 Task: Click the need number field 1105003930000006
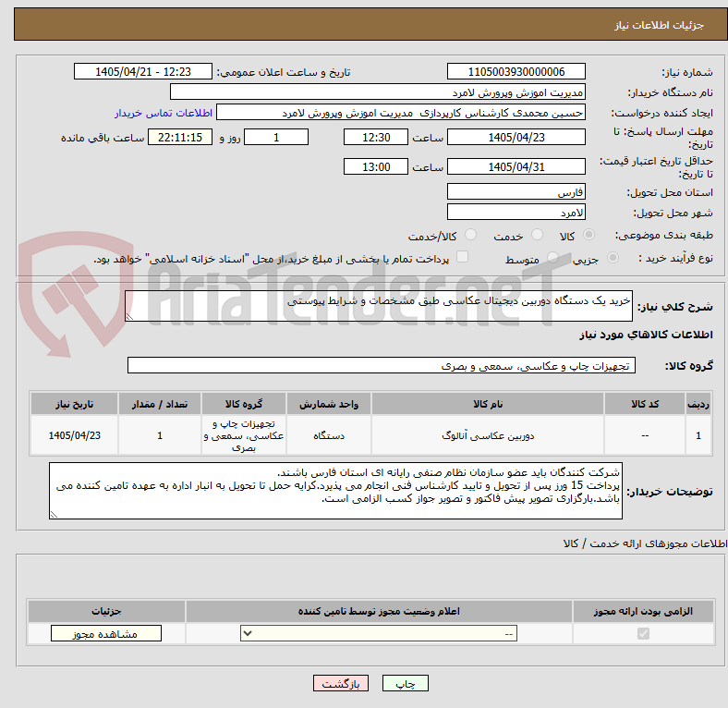[x=516, y=72]
